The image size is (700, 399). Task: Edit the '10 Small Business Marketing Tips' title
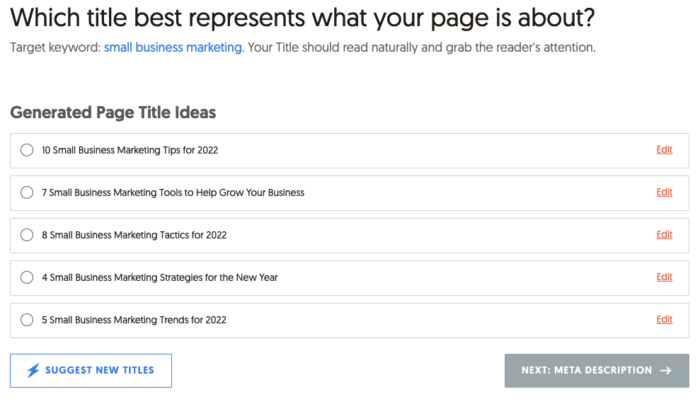[x=664, y=150]
